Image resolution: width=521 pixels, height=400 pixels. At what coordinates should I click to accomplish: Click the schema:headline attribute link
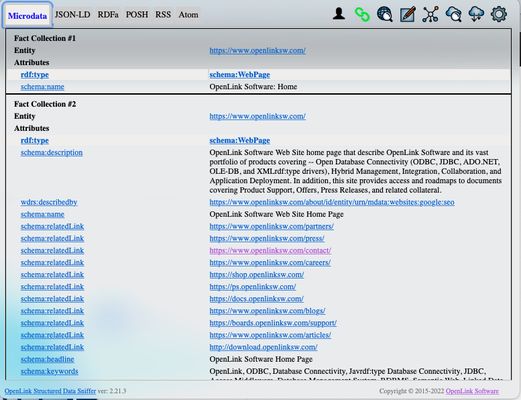pos(47,359)
